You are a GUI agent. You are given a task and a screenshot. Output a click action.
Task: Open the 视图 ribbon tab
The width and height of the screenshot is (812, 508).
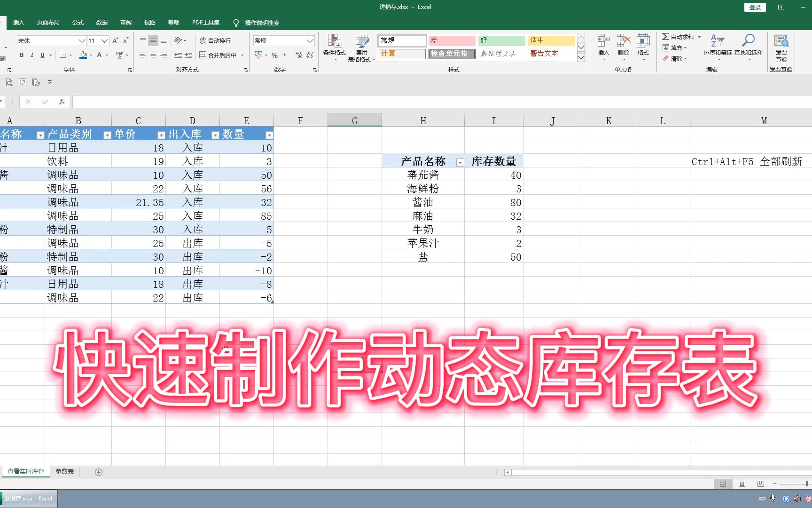150,23
